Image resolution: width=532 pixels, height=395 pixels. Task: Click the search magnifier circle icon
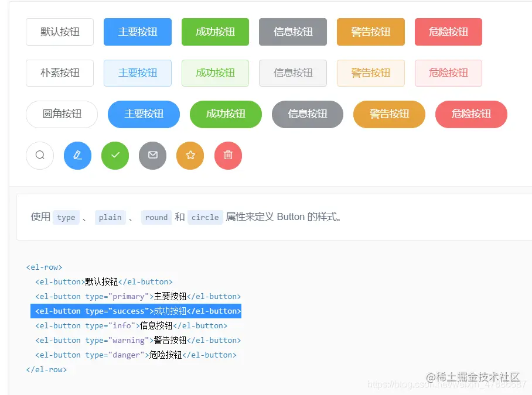point(40,155)
